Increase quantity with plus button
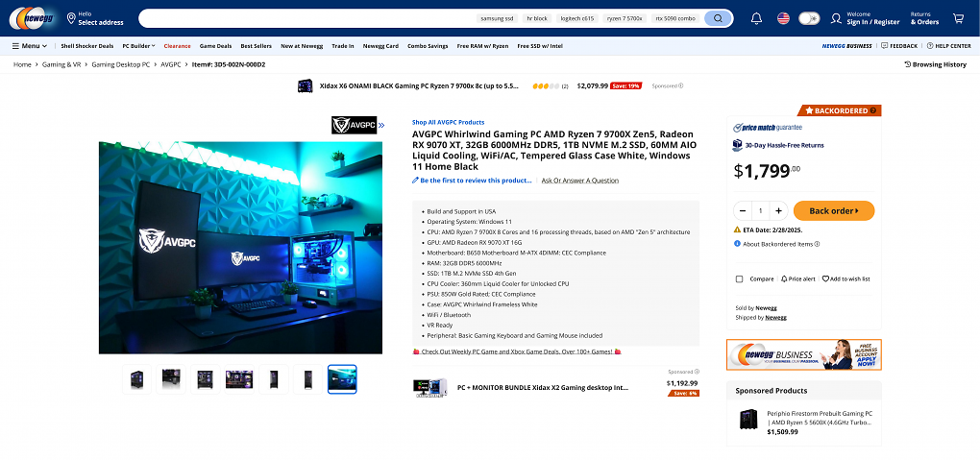The image size is (980, 460). click(x=779, y=210)
